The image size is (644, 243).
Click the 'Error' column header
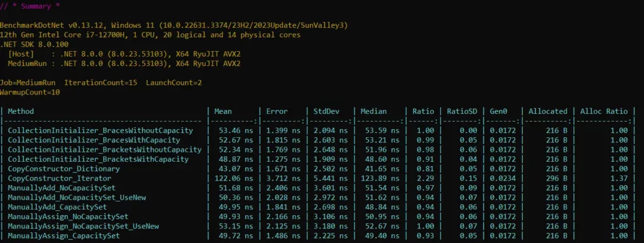(277, 111)
